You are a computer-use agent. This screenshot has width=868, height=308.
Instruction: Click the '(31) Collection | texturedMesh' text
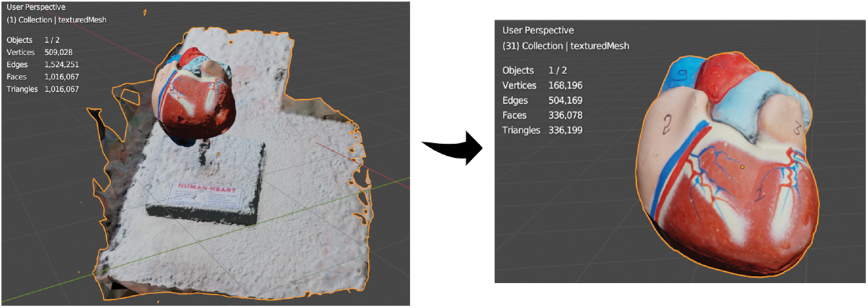point(565,46)
